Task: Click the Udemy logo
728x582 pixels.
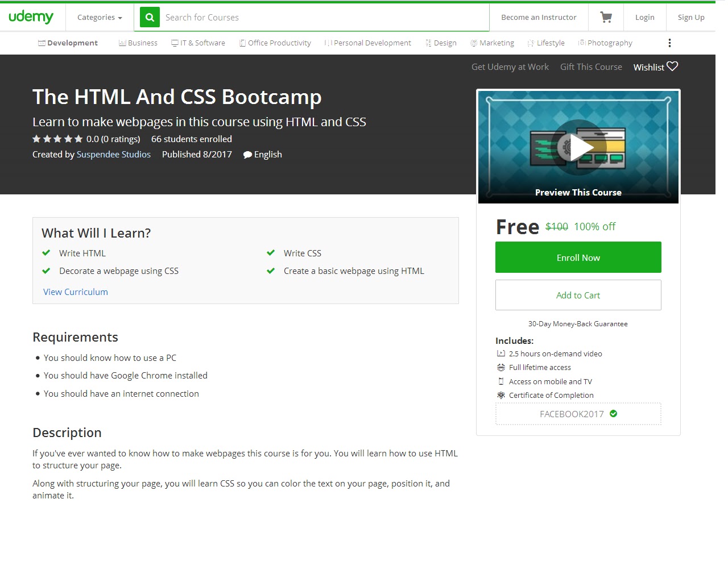Action: 31,17
